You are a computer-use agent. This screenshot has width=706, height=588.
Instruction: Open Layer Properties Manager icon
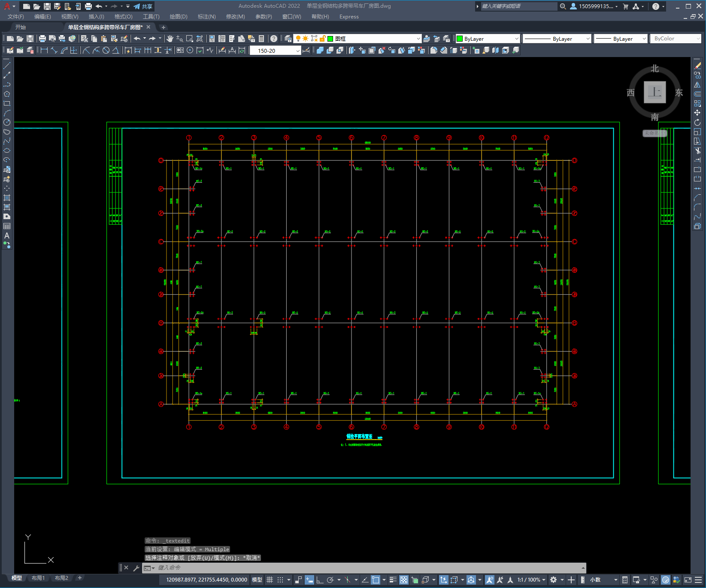(x=288, y=39)
